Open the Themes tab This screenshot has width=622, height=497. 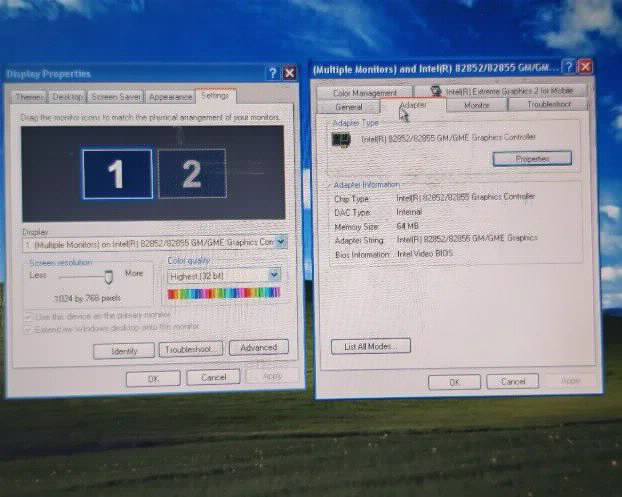point(29,97)
